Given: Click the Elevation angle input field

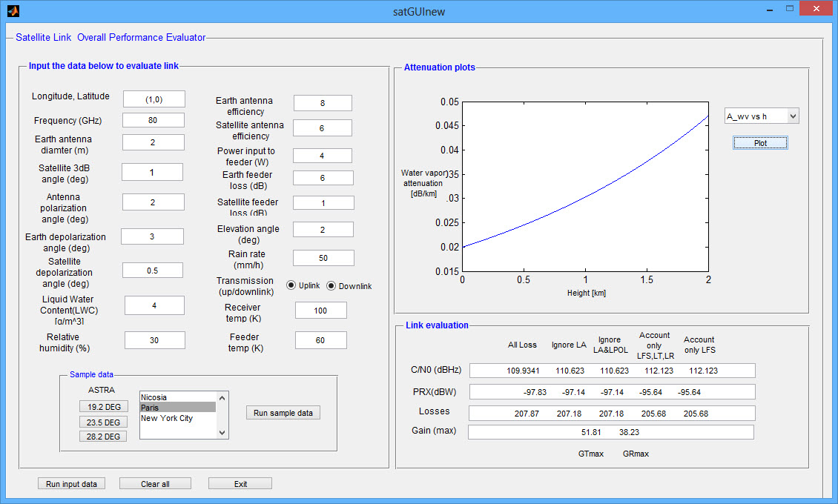Looking at the screenshot, I should click(323, 230).
